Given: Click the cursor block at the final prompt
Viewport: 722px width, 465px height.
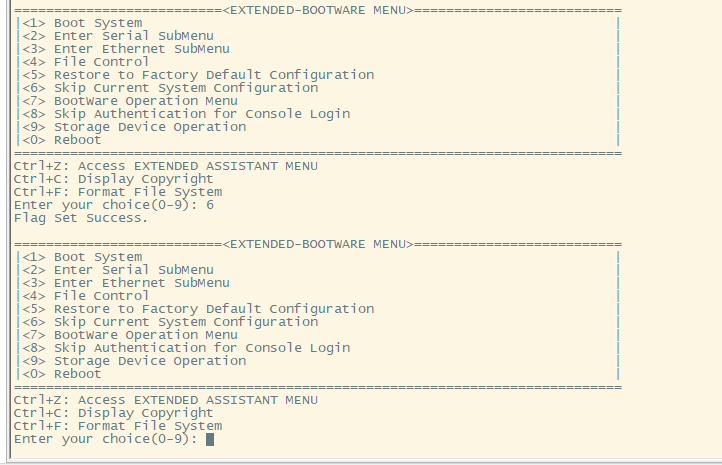Looking at the screenshot, I should click(x=210, y=439).
